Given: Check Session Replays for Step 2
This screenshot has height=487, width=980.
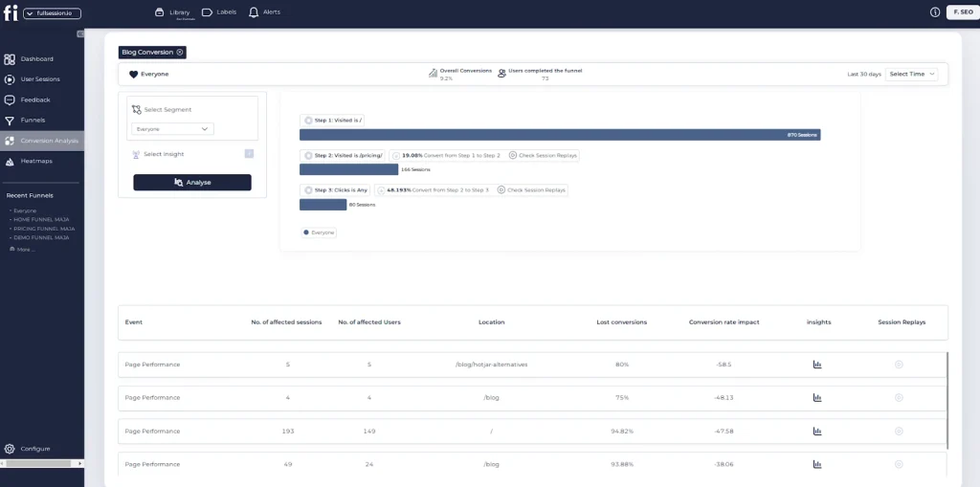Looking at the screenshot, I should (x=544, y=156).
